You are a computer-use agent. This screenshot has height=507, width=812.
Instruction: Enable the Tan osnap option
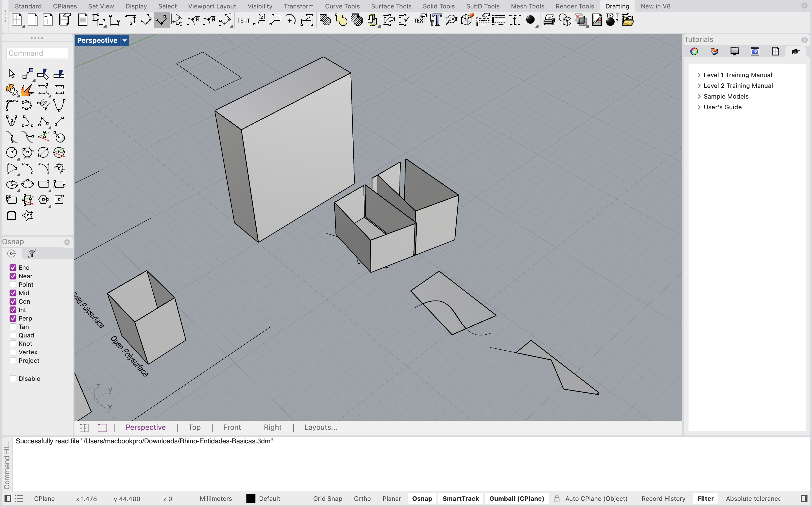(x=13, y=327)
